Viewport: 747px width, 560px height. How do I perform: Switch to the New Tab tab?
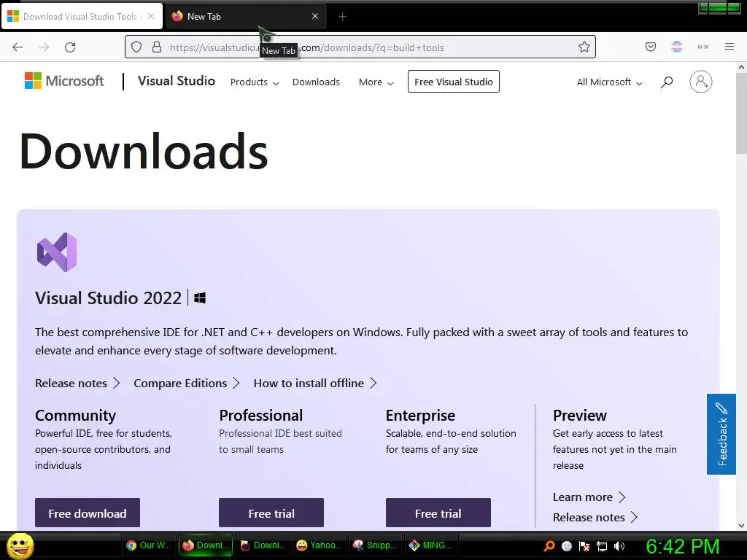tap(246, 17)
